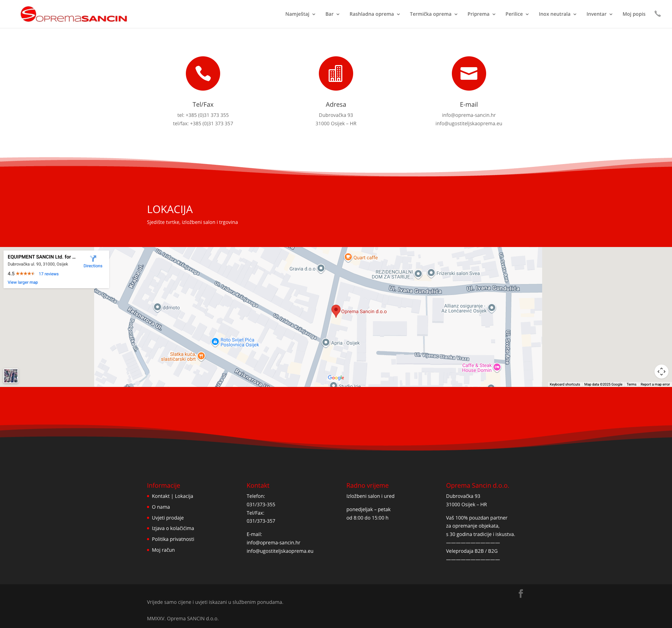Click the Oprema Sancin logo
Viewport: 672px width, 628px height.
click(x=74, y=14)
